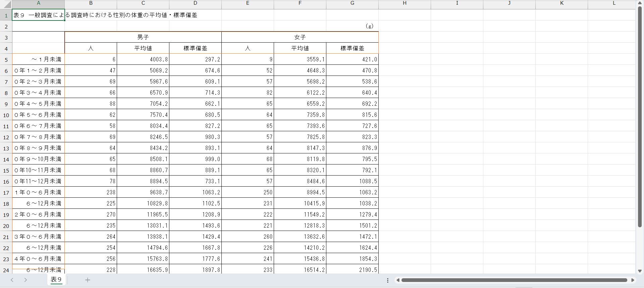The width and height of the screenshot is (644, 288).
Task: Click the select-all corner above row 1
Action: click(x=6, y=4)
